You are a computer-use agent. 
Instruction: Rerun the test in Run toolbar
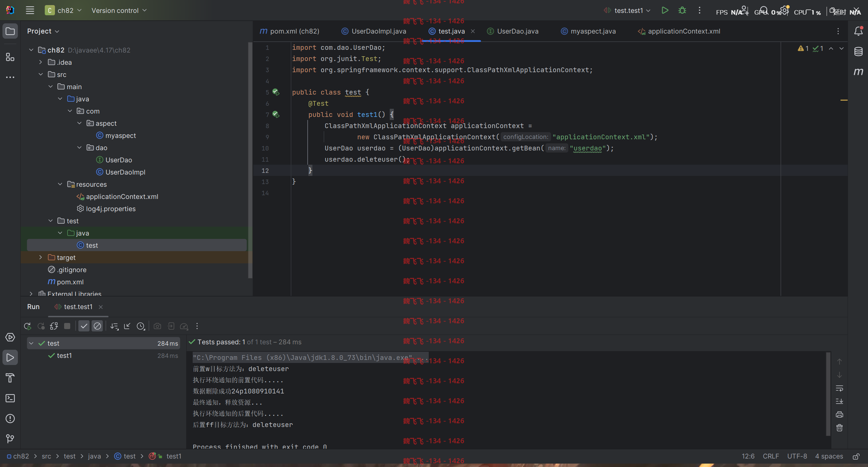click(28, 326)
